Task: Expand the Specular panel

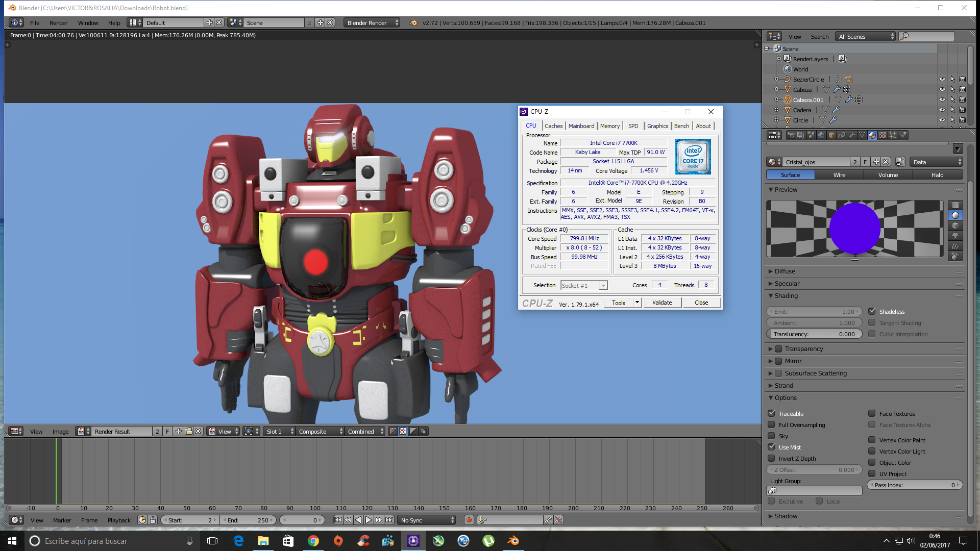Action: 771,284
